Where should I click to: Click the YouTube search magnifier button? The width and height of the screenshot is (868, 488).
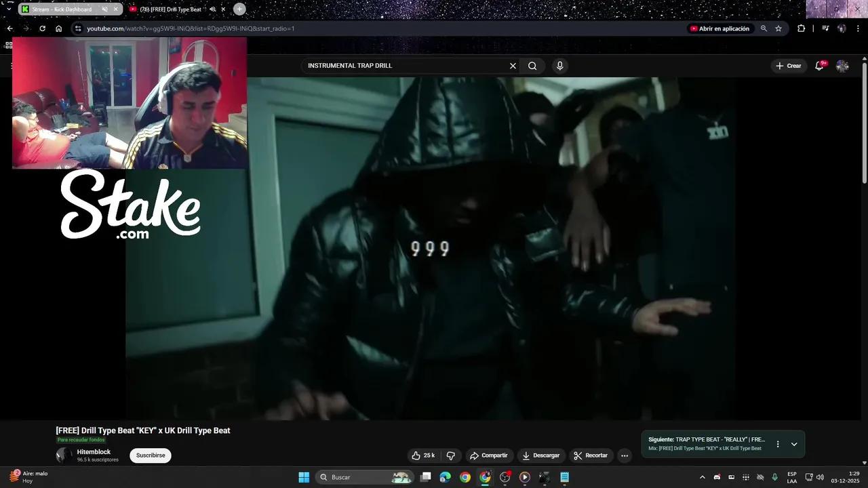(x=532, y=66)
